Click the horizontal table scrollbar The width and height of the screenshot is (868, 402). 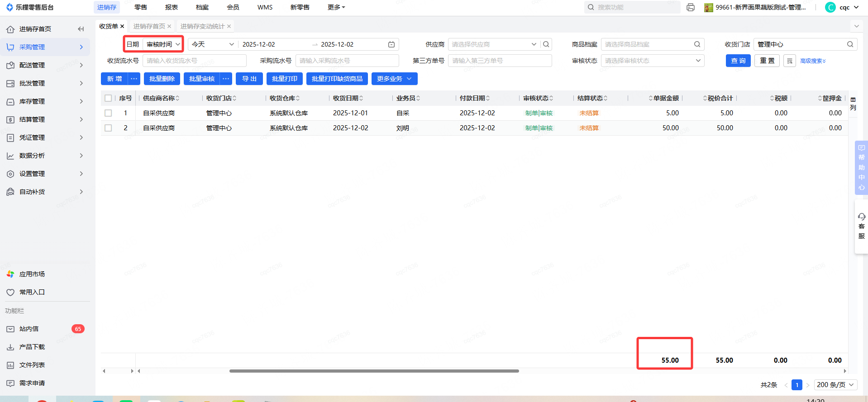click(x=374, y=371)
